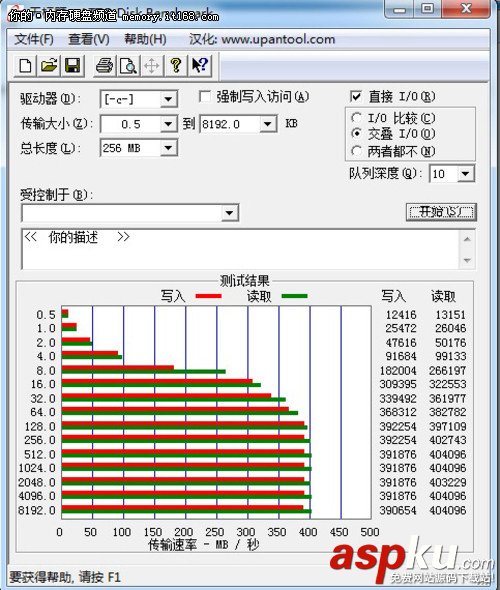Image resolution: width=500 pixels, height=590 pixels.
Task: Click the Print Preview magnifier icon
Action: tap(128, 66)
